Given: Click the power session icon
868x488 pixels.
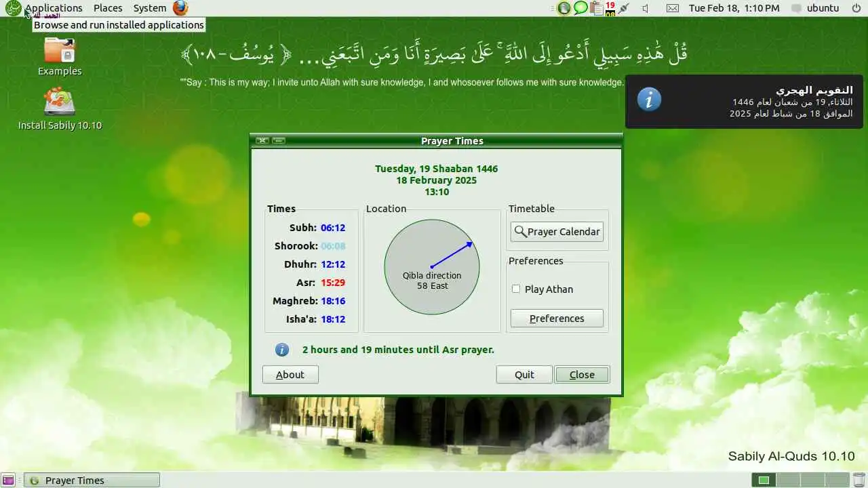Looking at the screenshot, I should 856,8.
